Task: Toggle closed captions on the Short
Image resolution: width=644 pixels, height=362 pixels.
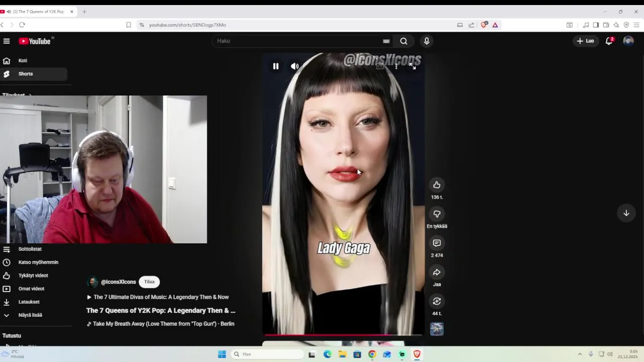Action: (380, 66)
